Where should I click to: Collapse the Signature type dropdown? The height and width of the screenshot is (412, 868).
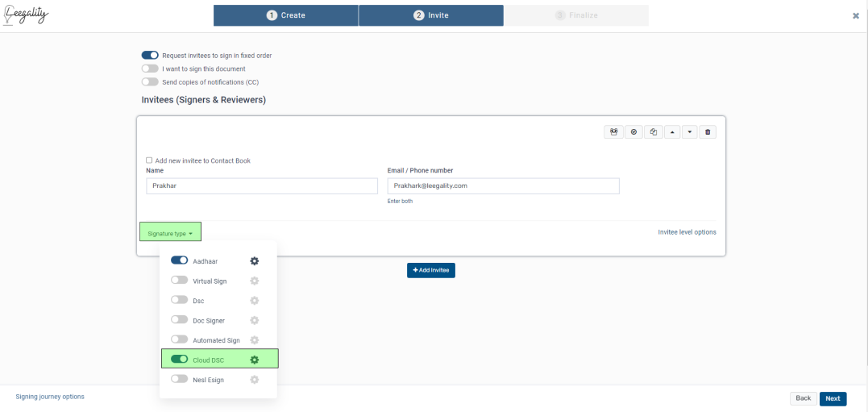pos(171,233)
